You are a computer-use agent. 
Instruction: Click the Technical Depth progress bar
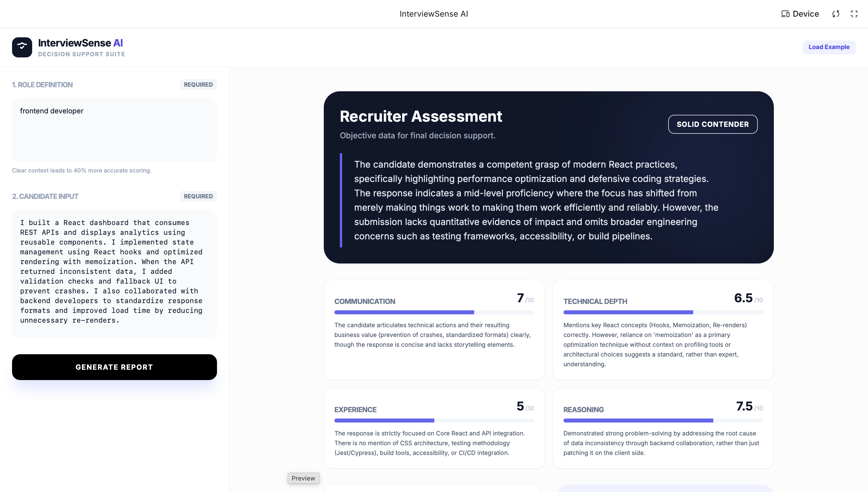click(662, 312)
